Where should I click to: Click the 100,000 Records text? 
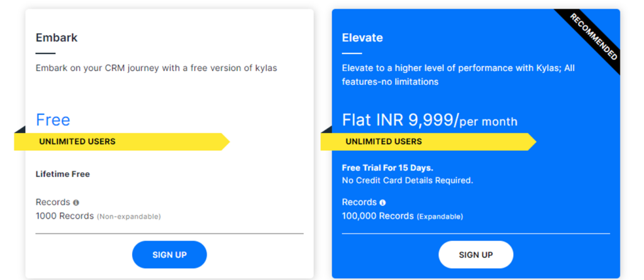click(378, 216)
